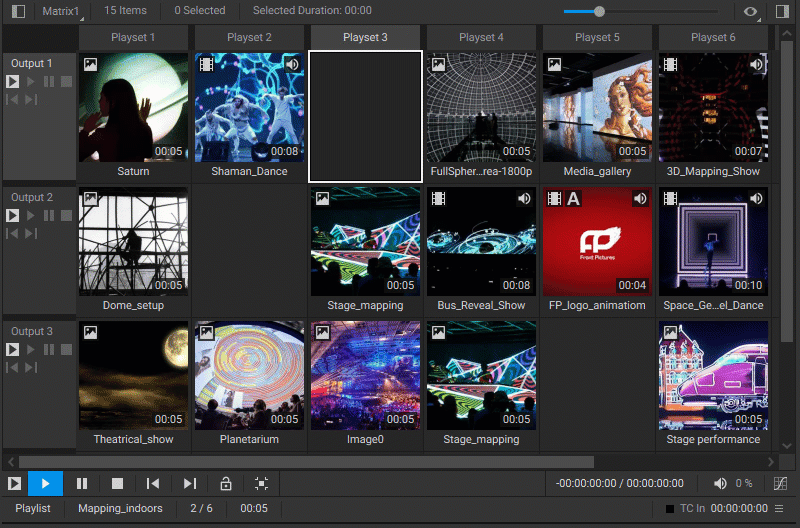The height and width of the screenshot is (528, 800).
Task: Go to next item on Output 2
Action: click(x=31, y=234)
